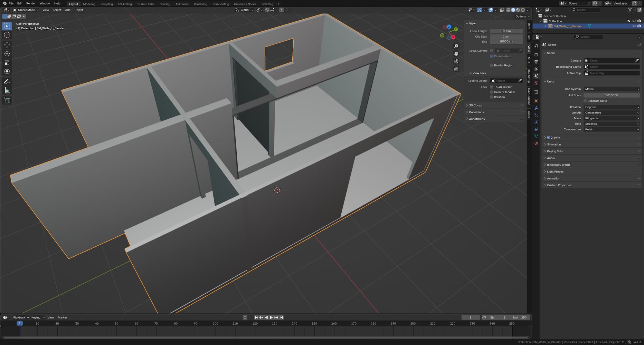This screenshot has height=345, width=644.
Task: Open the Tool properties tab (wrench and screwdriver)
Action: pos(536,45)
